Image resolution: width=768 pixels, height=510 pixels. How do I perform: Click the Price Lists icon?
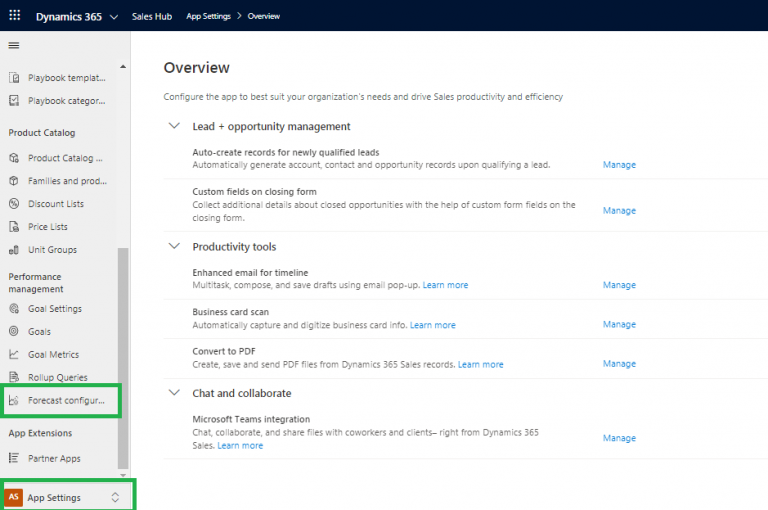point(14,226)
